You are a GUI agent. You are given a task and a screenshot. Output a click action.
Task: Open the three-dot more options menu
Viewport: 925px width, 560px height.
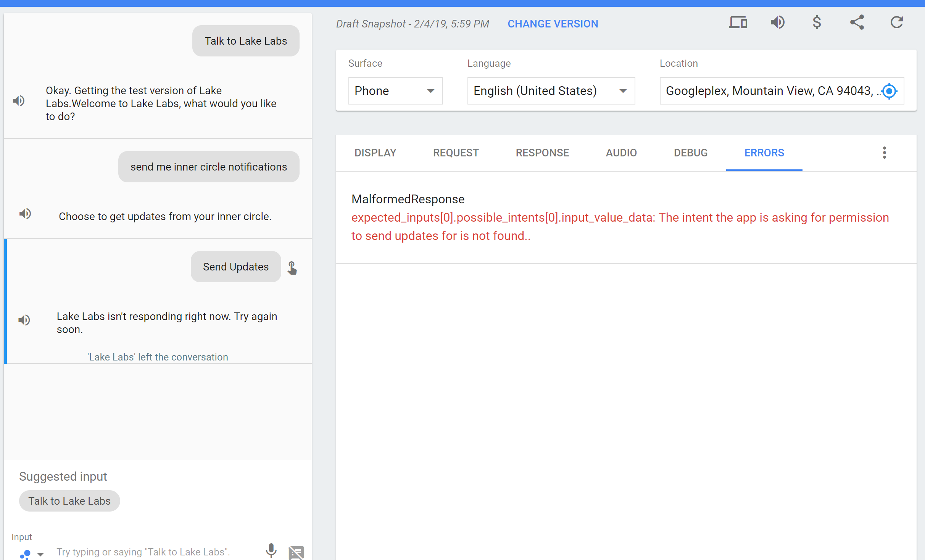coord(884,153)
